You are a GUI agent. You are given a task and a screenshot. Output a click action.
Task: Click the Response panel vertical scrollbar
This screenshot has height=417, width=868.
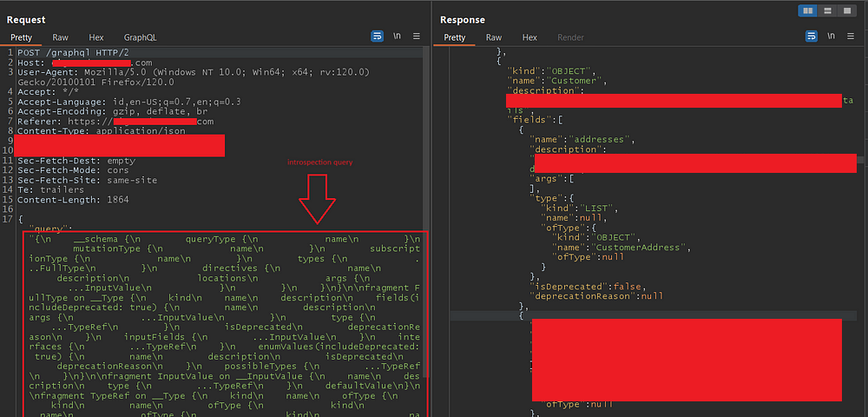click(x=859, y=160)
